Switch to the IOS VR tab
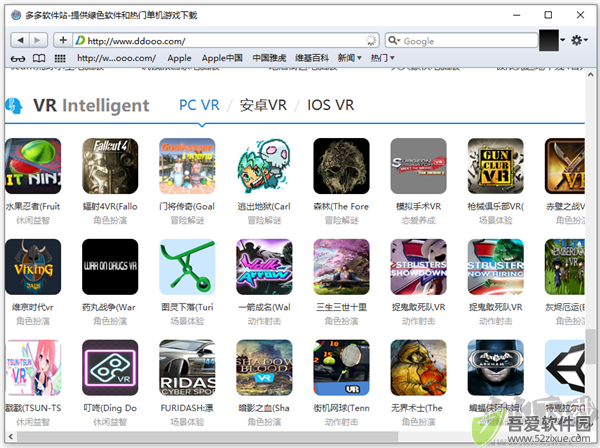 (330, 105)
